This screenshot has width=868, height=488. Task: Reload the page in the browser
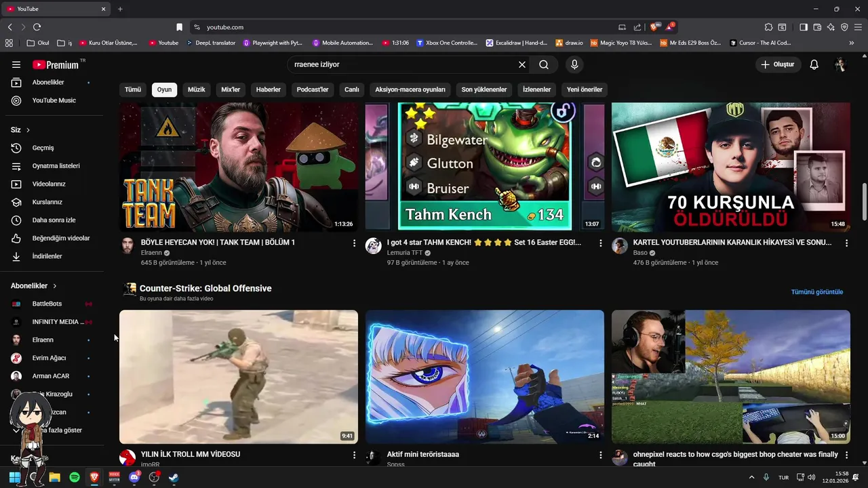pyautogui.click(x=37, y=27)
